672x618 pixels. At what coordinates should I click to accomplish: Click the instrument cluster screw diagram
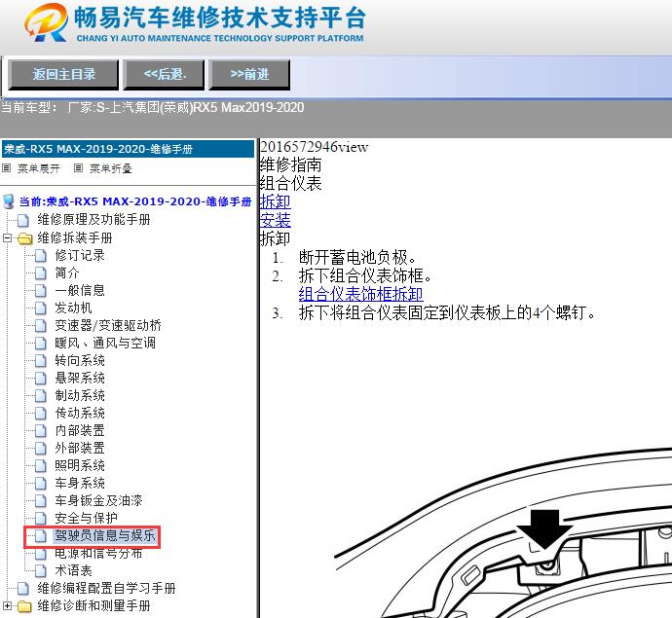pyautogui.click(x=504, y=533)
